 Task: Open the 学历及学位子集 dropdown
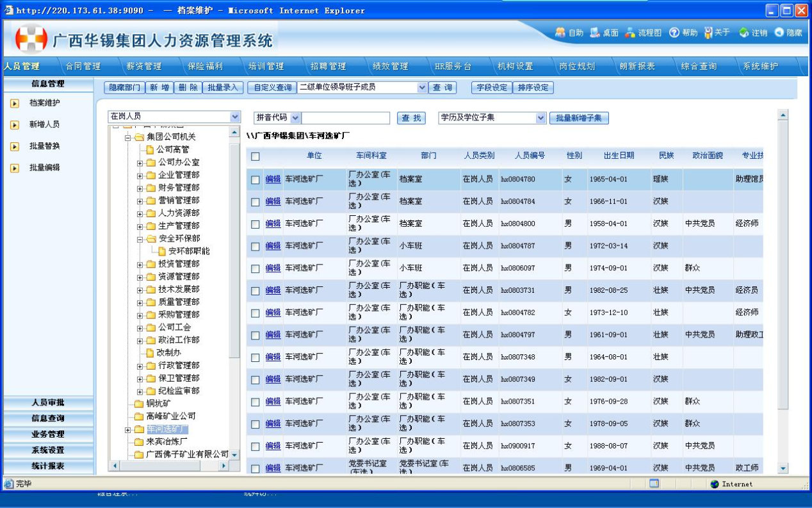[x=541, y=118]
